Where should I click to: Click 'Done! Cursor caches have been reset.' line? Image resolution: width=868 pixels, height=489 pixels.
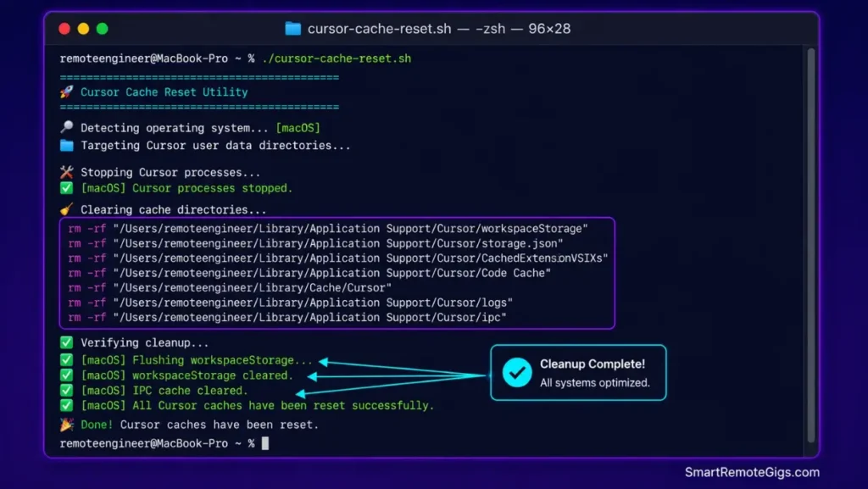199,425
